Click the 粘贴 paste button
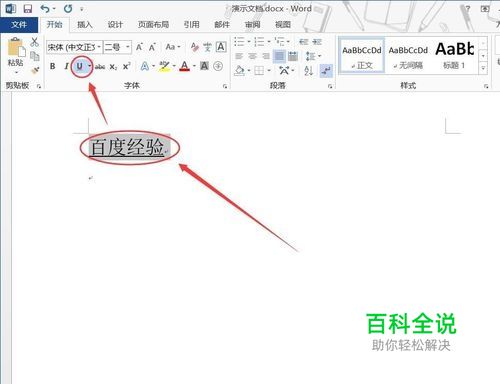 point(16,56)
